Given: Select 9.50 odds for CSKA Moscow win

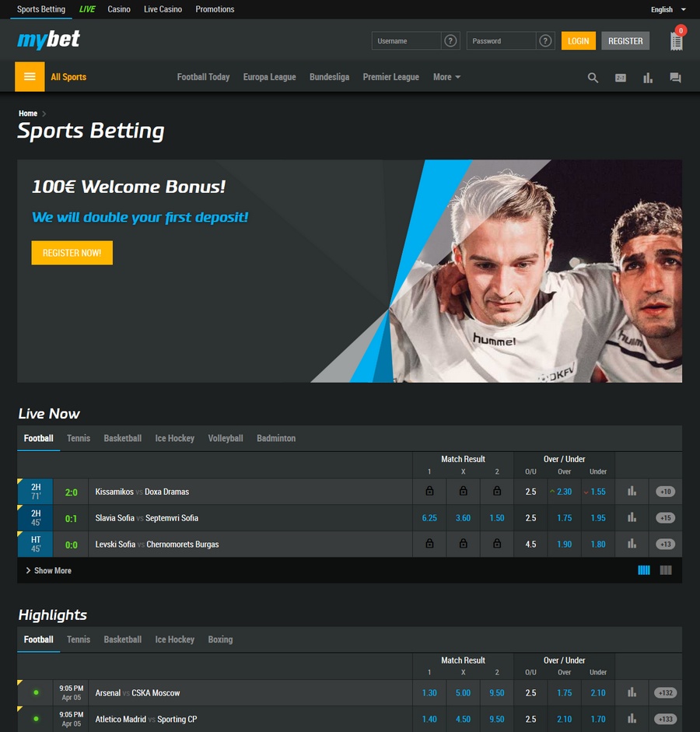Looking at the screenshot, I should [x=496, y=693].
